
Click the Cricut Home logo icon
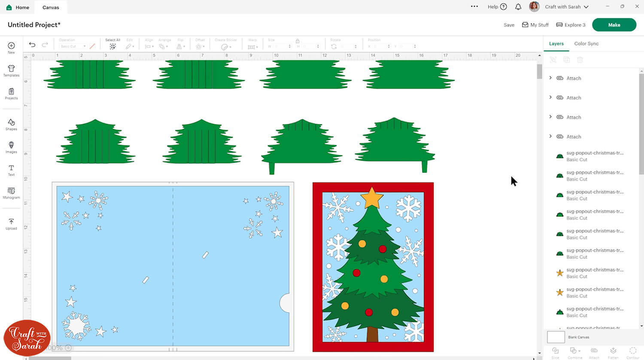point(9,7)
